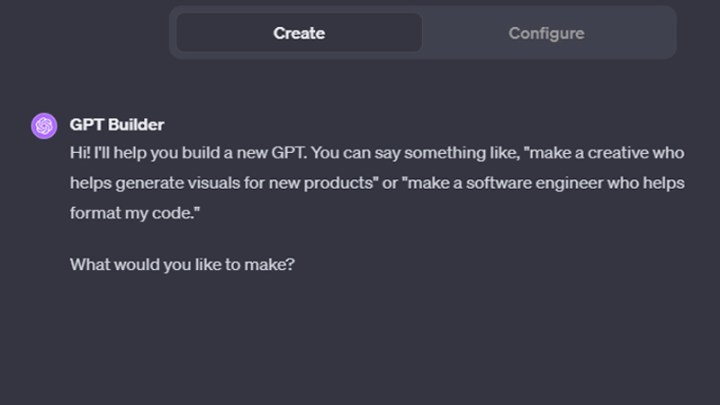This screenshot has width=720, height=405.
Task: Click the word "or" between the example quotes
Action: 390,183
